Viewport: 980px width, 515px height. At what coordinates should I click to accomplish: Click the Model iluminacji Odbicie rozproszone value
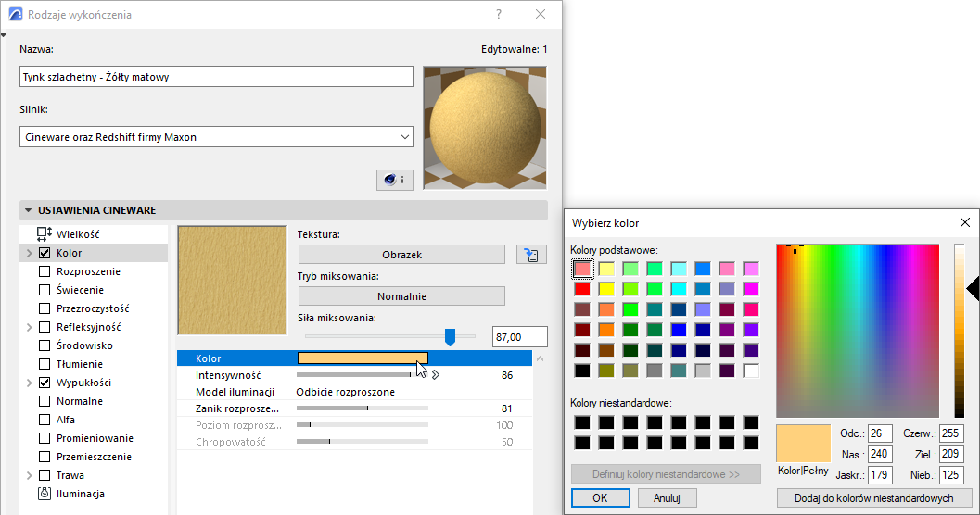tap(346, 392)
